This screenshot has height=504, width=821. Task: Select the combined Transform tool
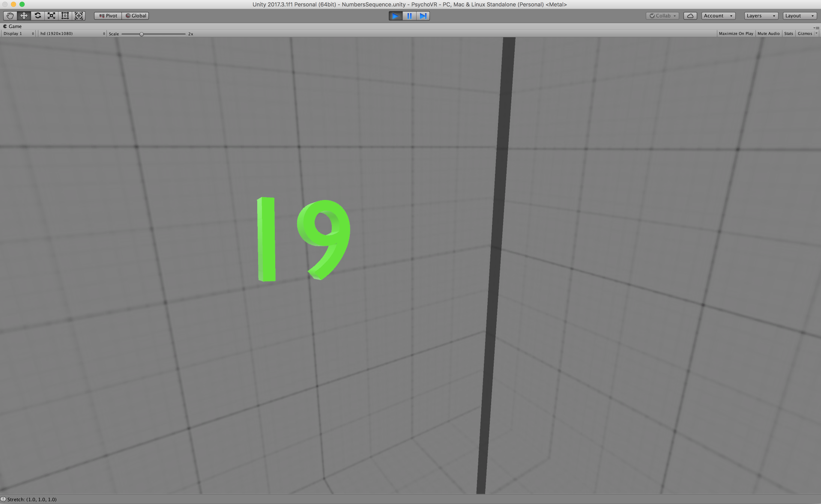click(79, 16)
